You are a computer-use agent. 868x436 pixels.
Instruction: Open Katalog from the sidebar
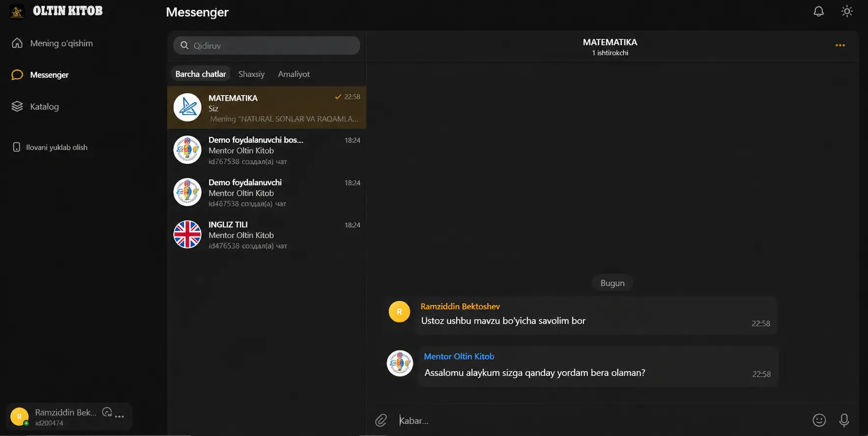(x=35, y=106)
